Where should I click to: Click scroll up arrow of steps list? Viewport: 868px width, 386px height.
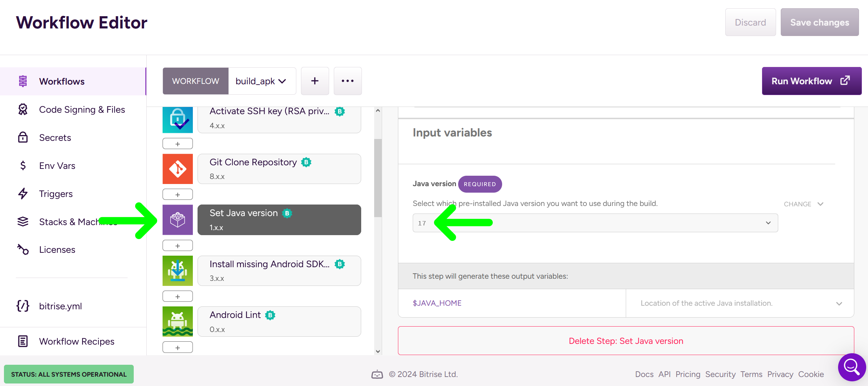[378, 111]
